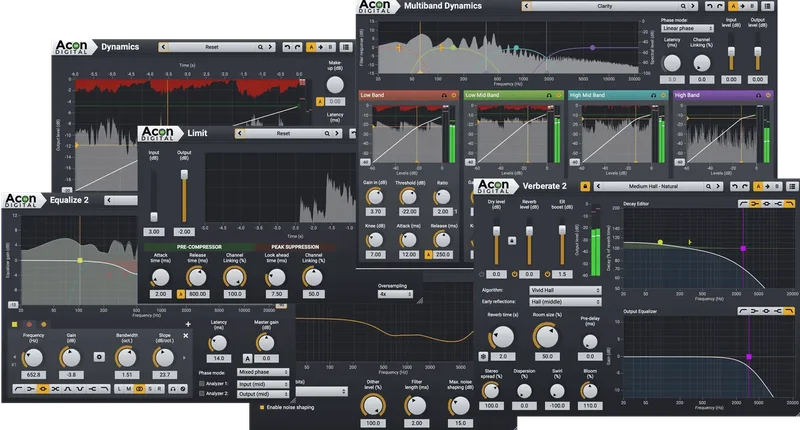Open Algorithm dropdown Vivid Hall
800x430 pixels.
tap(565, 290)
